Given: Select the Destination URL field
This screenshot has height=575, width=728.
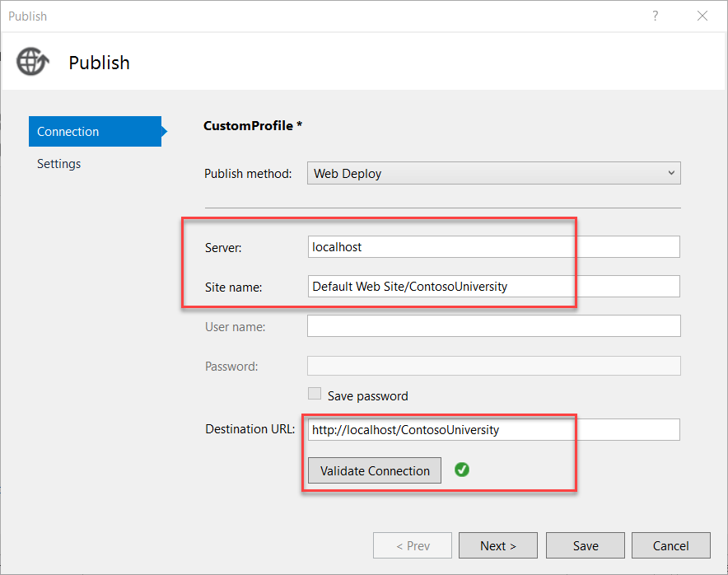Looking at the screenshot, I should [441, 429].
